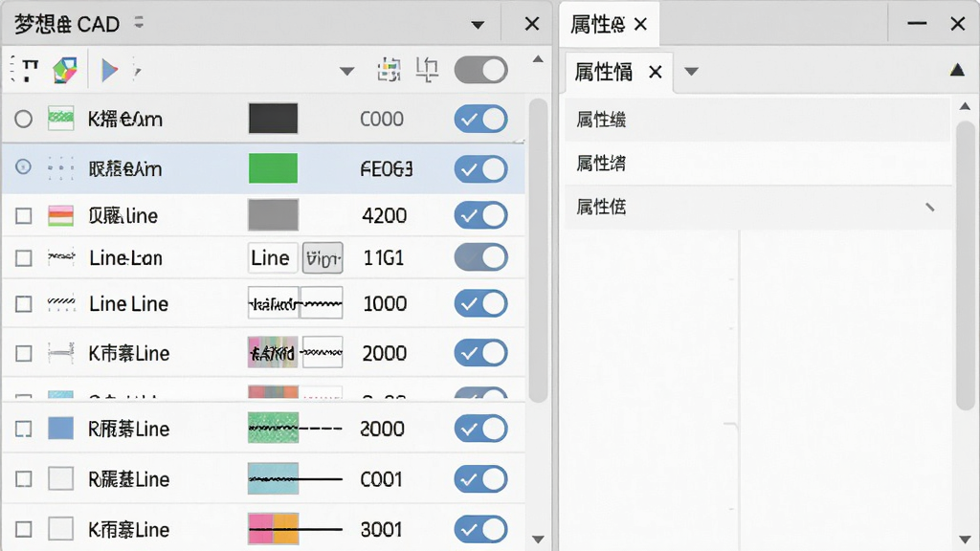980x551 pixels.
Task: Click the green striped icon in the C000 row
Action: click(x=60, y=118)
